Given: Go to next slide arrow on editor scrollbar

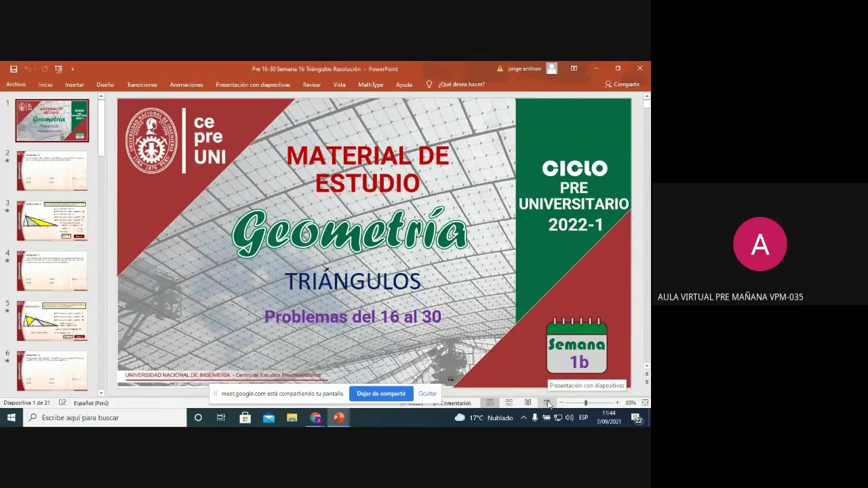Looking at the screenshot, I should point(647,382).
